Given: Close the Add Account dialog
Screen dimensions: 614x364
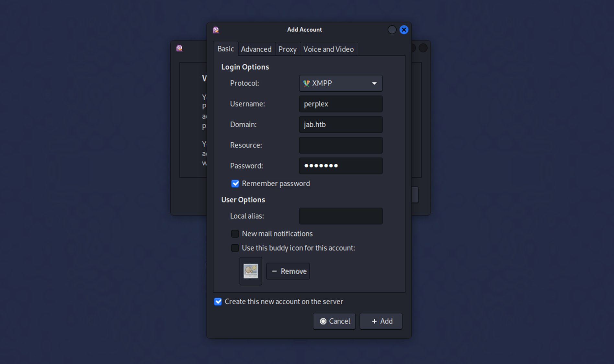Looking at the screenshot, I should (404, 30).
